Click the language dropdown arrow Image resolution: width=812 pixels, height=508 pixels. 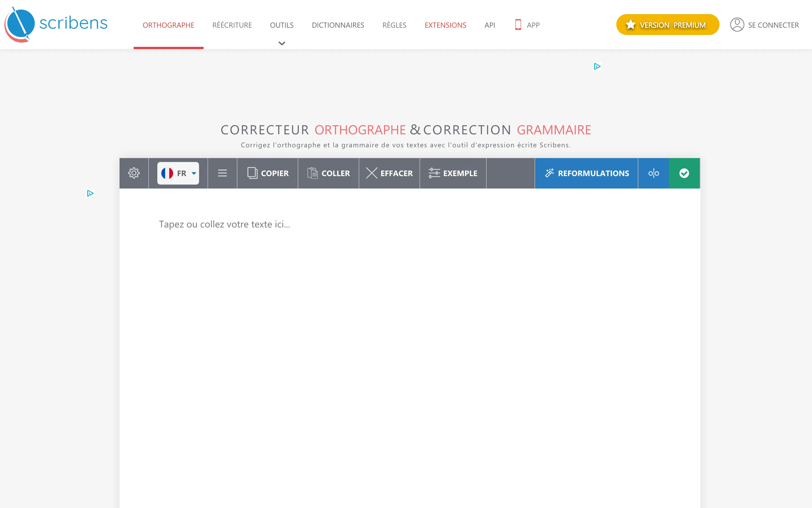point(194,173)
